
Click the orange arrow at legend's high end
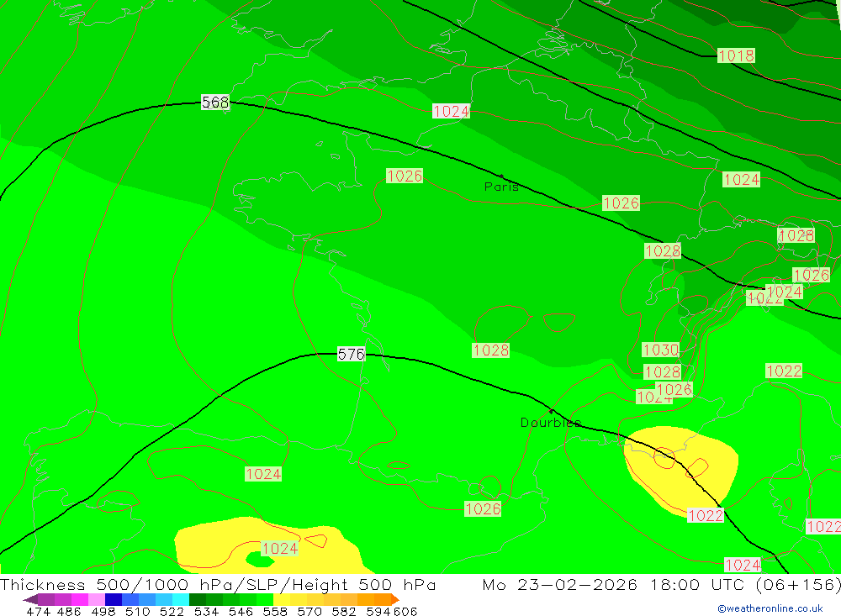[395, 599]
